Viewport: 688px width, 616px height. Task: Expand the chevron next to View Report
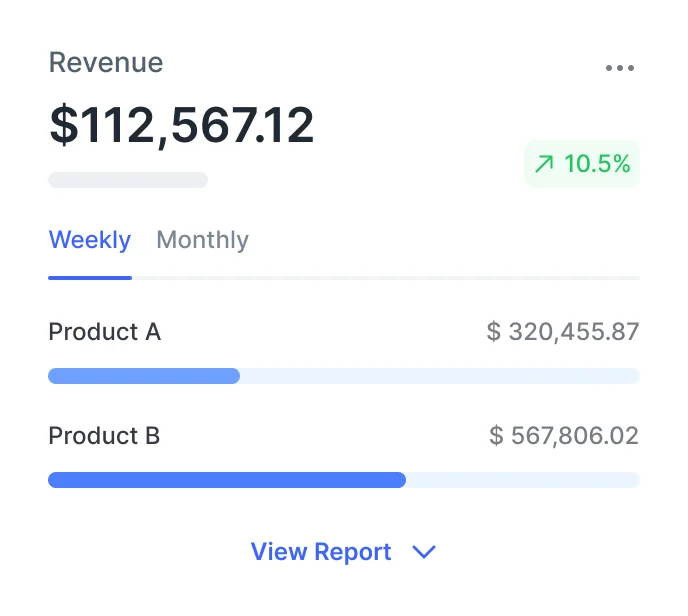coord(424,552)
